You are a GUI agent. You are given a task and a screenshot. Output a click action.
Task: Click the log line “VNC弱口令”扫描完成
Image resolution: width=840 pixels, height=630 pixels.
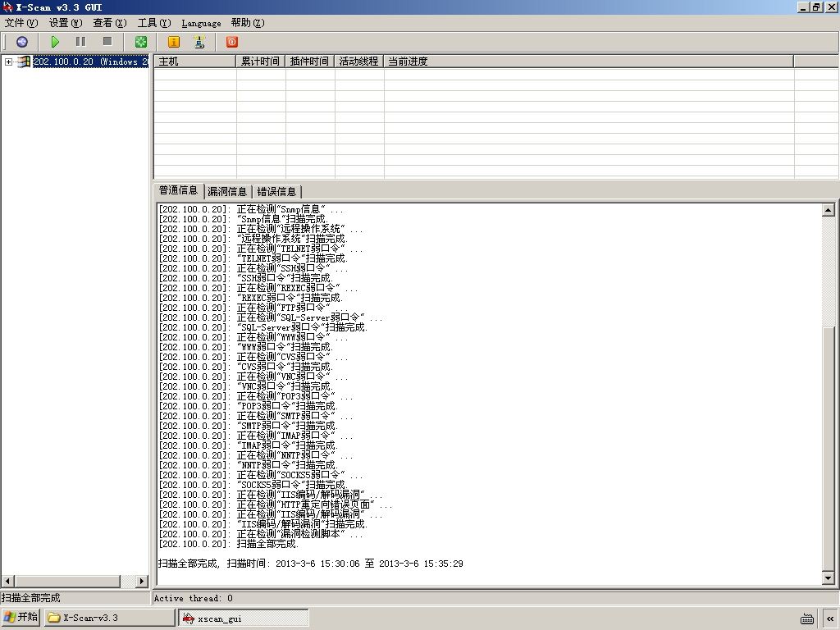pos(246,386)
